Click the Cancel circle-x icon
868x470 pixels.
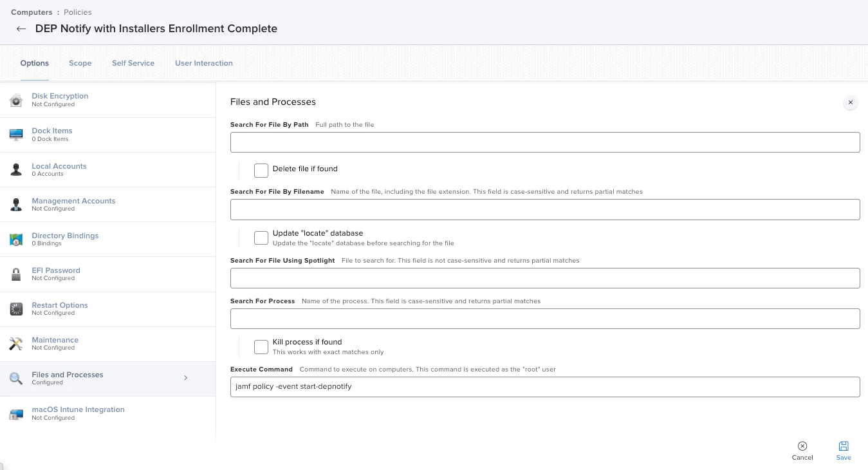coord(802,446)
